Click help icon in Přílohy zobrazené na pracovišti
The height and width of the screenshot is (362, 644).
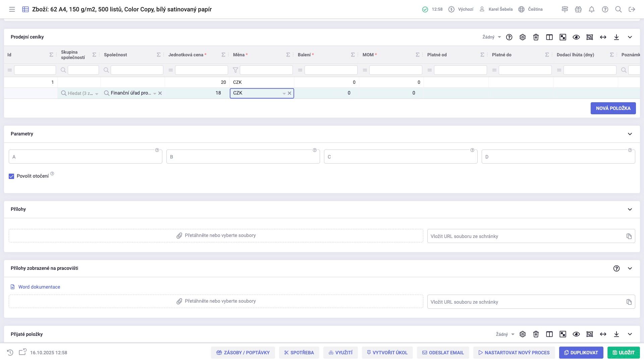(616, 268)
